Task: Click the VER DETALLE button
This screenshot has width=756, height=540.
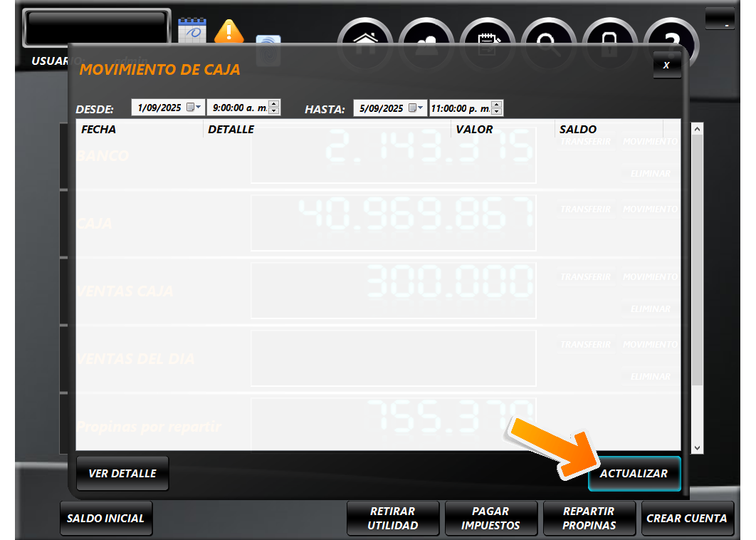Action: coord(122,474)
